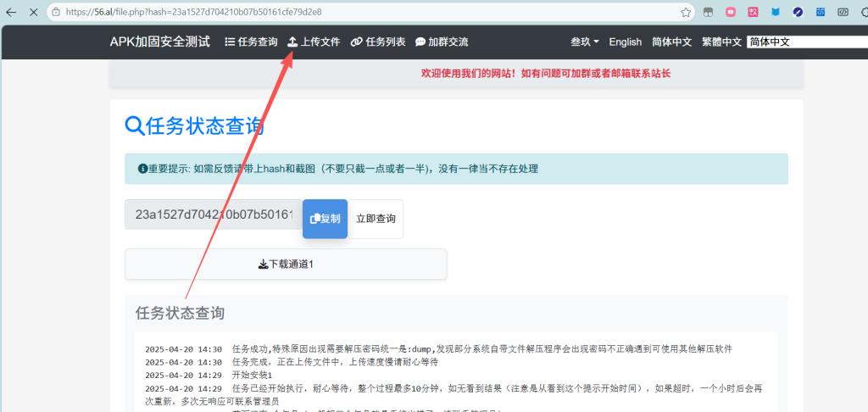Click the browser address bar URL
Image resolution: width=868 pixels, height=412 pixels.
coord(193,13)
